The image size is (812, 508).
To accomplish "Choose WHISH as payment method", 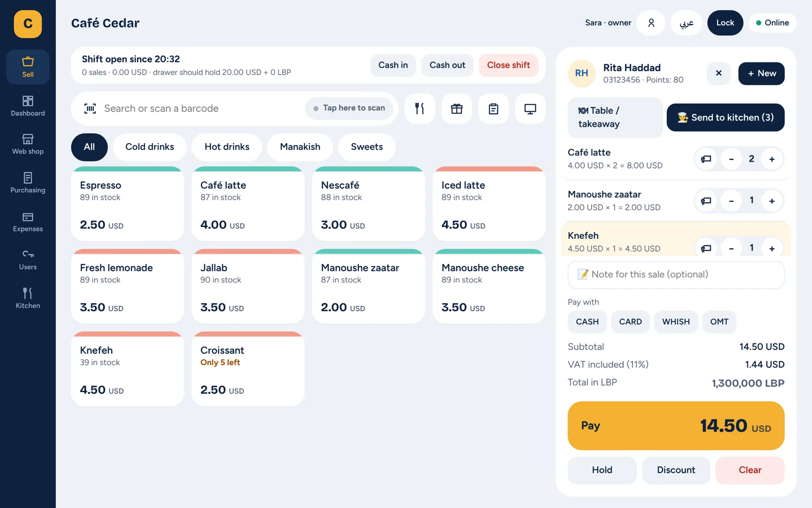I will [x=676, y=322].
